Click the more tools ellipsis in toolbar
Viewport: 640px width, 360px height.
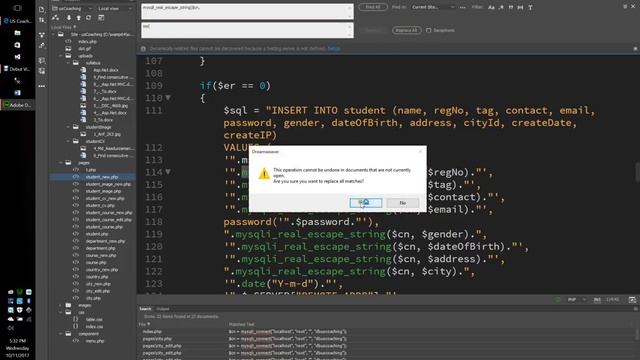(42, 86)
